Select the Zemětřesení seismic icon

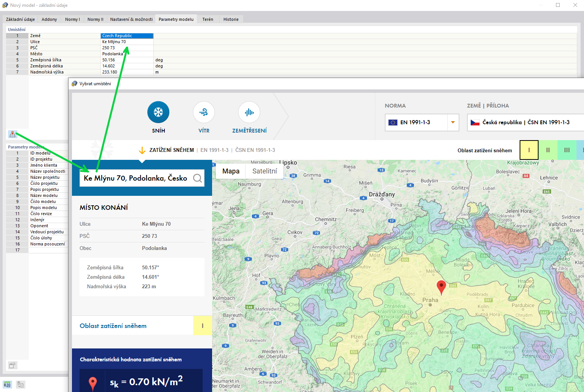[x=249, y=112]
